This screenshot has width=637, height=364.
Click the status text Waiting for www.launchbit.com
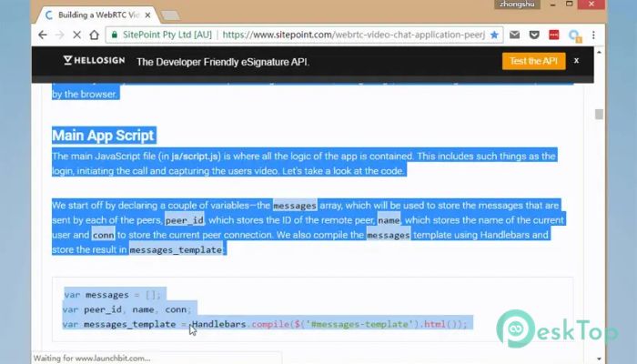(x=92, y=359)
